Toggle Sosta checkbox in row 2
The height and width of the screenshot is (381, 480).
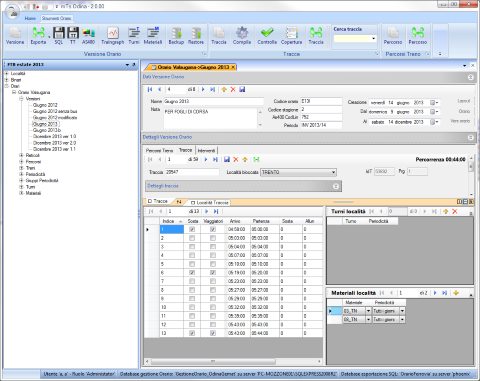[192, 238]
